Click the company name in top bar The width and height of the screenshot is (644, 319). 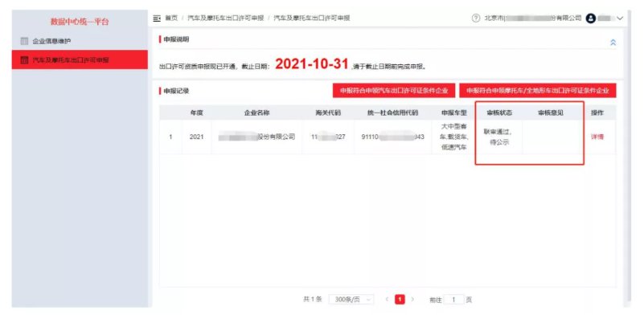[x=533, y=18]
